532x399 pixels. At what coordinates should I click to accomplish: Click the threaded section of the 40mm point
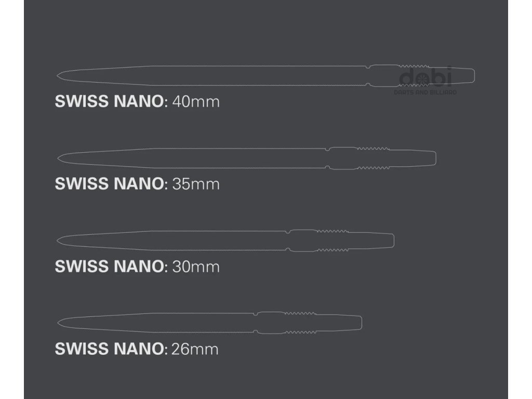(415, 75)
